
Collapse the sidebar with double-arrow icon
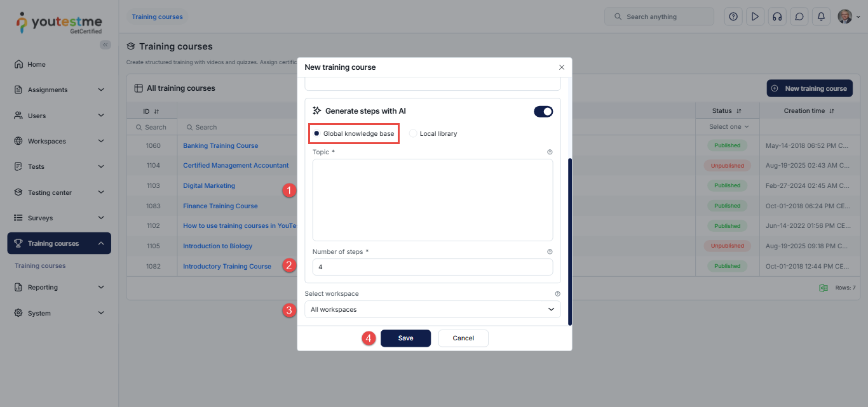[105, 44]
